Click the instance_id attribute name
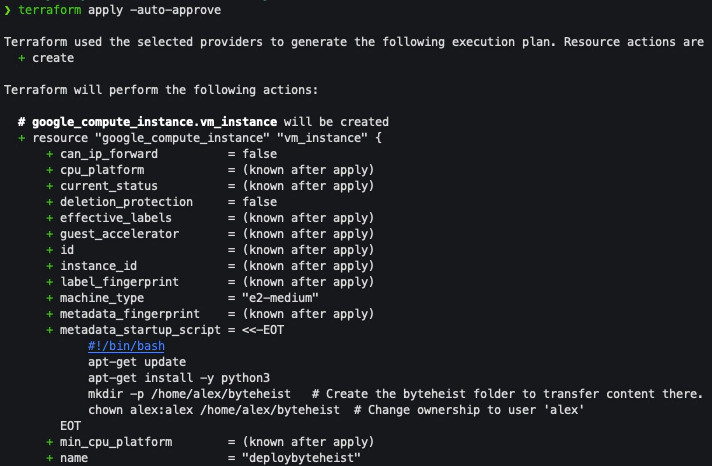 click(x=100, y=266)
